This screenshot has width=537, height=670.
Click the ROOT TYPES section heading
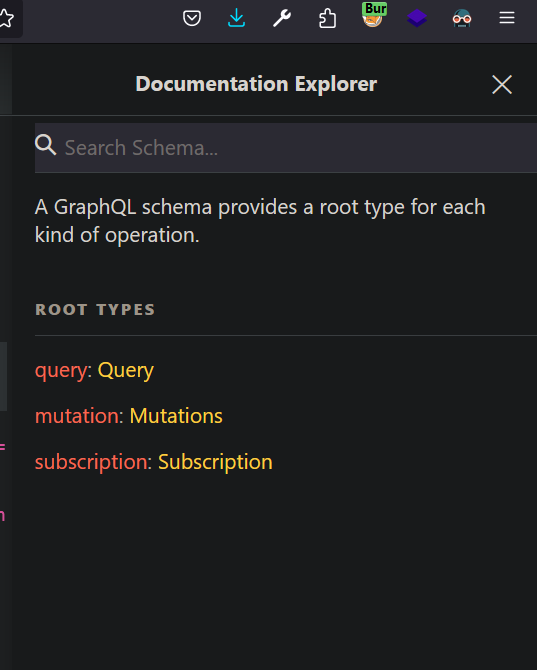(95, 309)
